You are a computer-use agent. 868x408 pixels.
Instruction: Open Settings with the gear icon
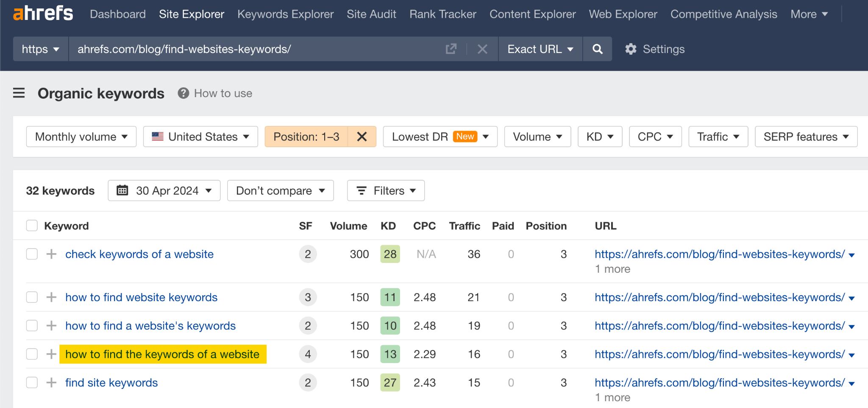click(x=630, y=49)
